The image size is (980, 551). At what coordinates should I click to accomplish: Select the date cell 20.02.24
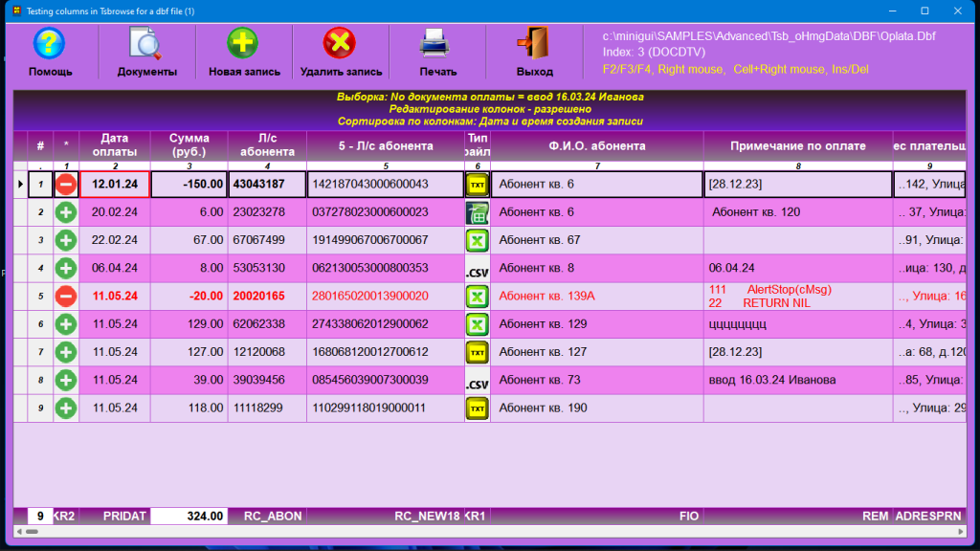coord(115,212)
